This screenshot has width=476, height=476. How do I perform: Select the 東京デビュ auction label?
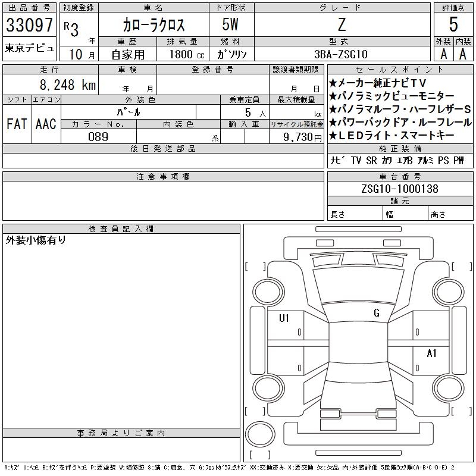pyautogui.click(x=29, y=48)
